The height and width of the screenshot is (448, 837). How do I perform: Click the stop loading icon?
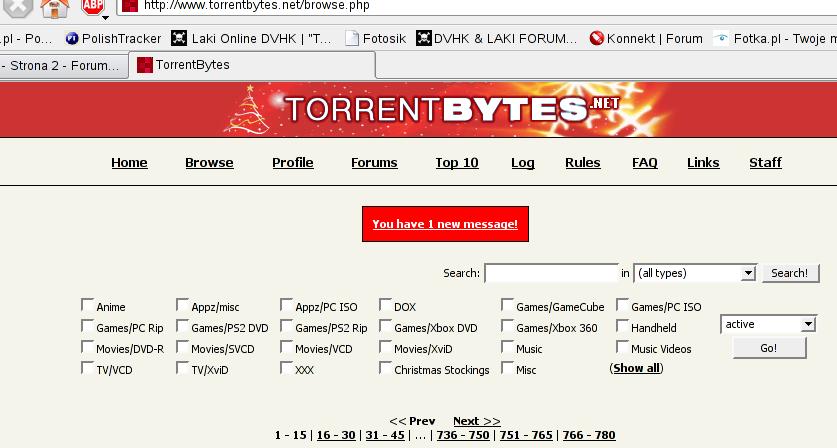(x=17, y=7)
